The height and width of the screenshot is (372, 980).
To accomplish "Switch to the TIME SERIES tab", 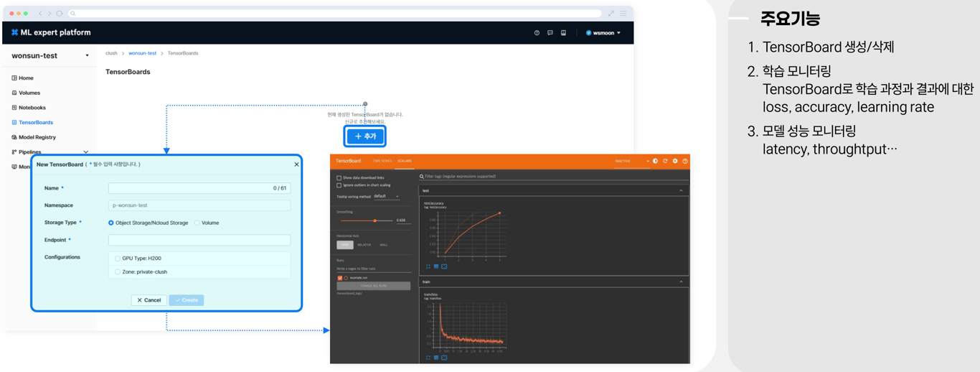I will pyautogui.click(x=382, y=161).
